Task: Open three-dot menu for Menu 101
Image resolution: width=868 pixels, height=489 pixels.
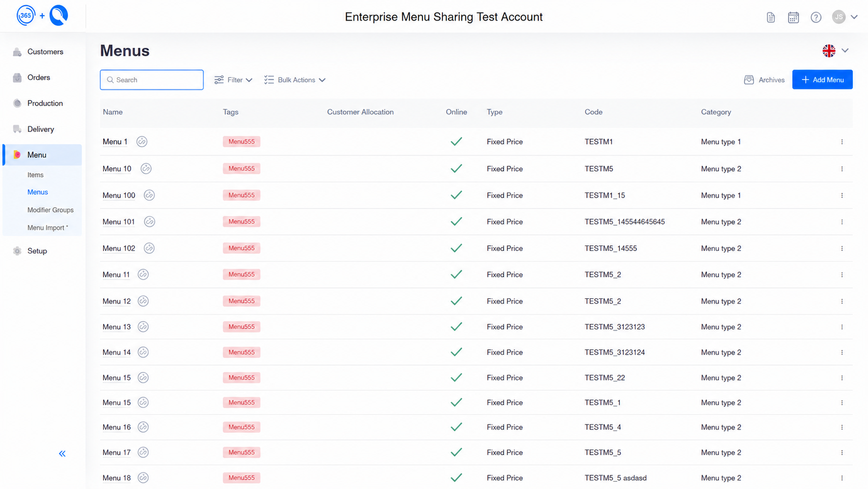Action: coord(842,221)
